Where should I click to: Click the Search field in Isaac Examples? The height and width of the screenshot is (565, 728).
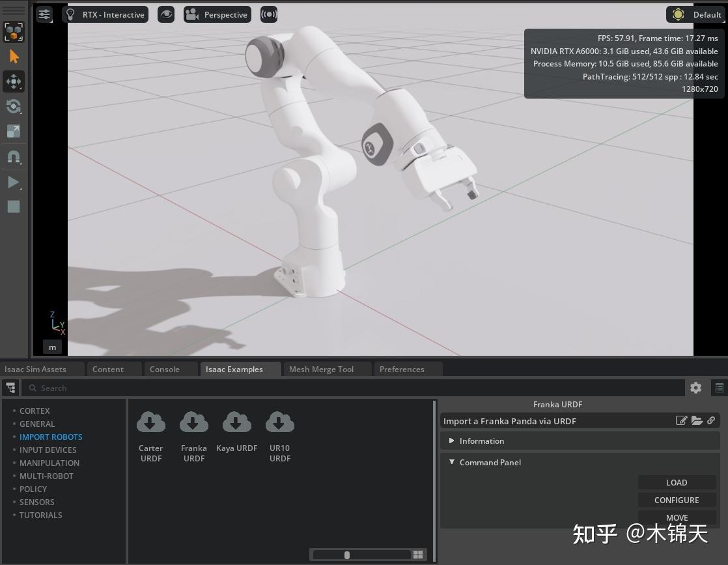[195, 388]
